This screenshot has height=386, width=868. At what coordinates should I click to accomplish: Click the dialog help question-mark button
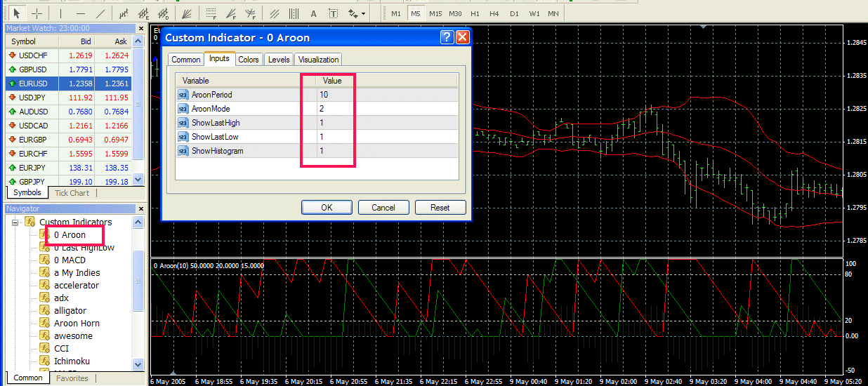point(447,38)
